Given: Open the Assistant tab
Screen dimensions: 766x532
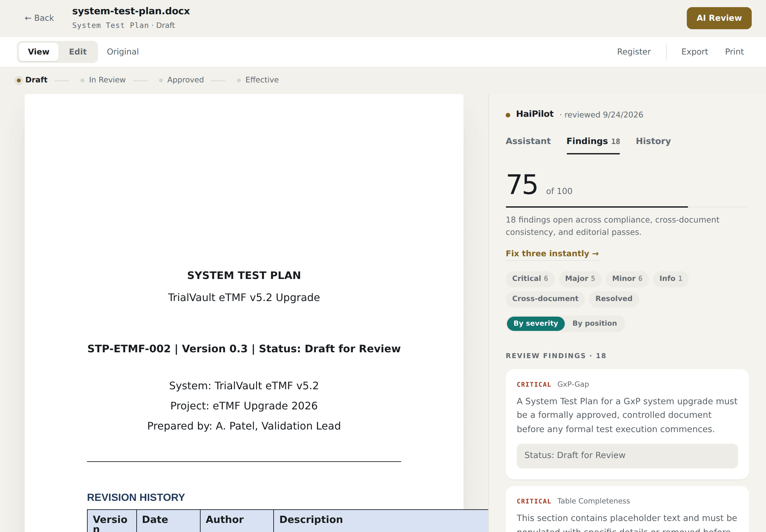Looking at the screenshot, I should 528,141.
